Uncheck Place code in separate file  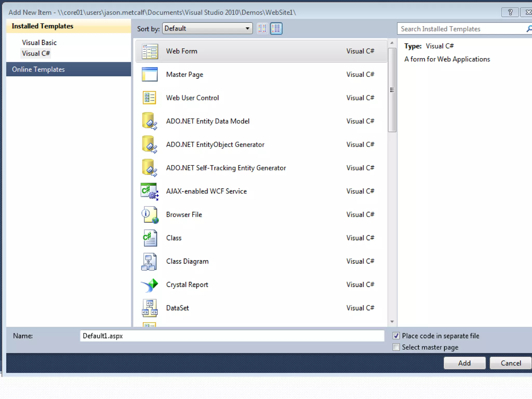point(396,336)
